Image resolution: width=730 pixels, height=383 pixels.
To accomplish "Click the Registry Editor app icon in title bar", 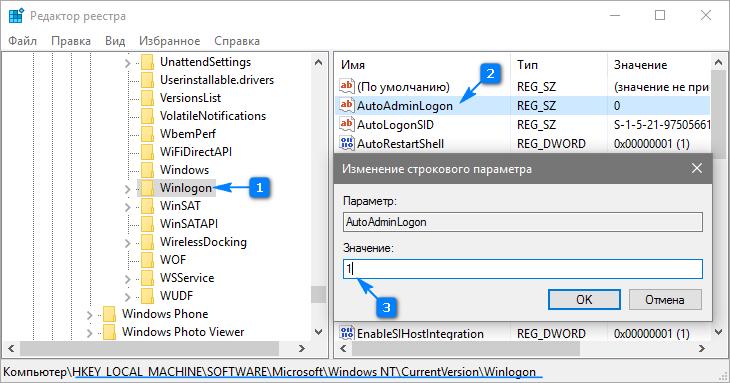I will tap(16, 15).
